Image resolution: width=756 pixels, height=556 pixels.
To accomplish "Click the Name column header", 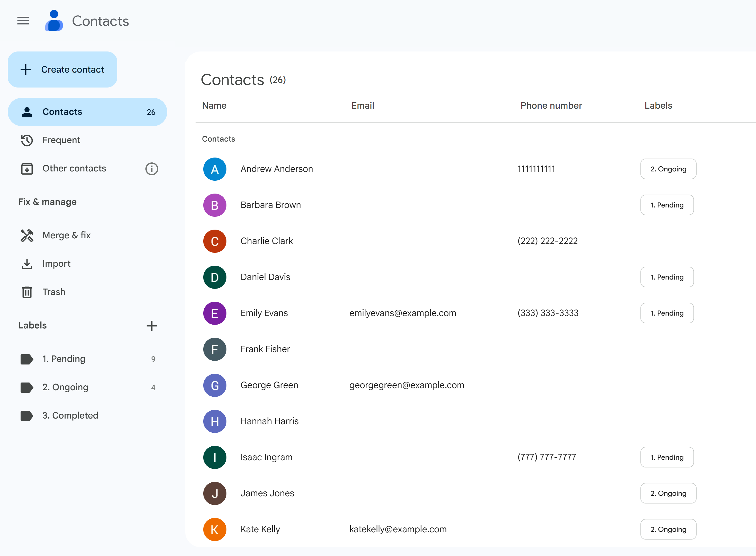I will (214, 105).
